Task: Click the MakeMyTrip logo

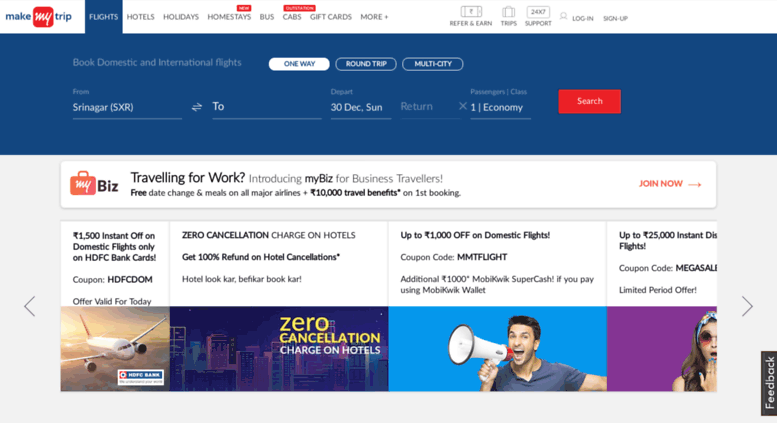Action: click(x=39, y=16)
